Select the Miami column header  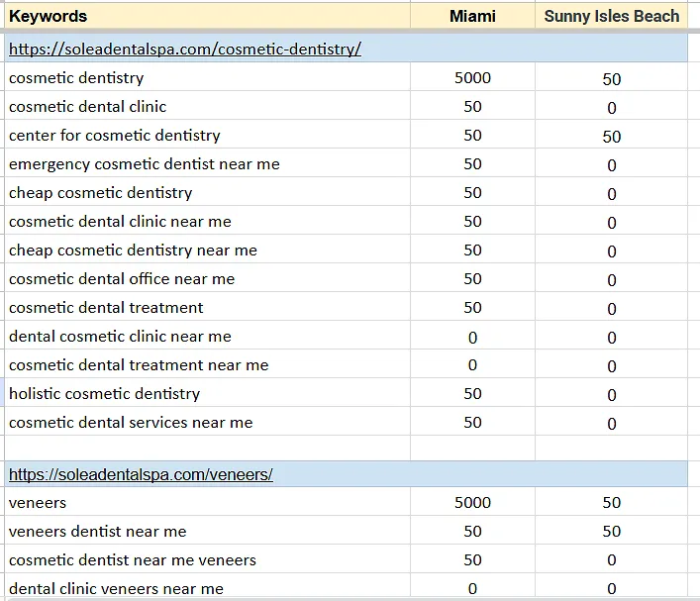tap(472, 16)
